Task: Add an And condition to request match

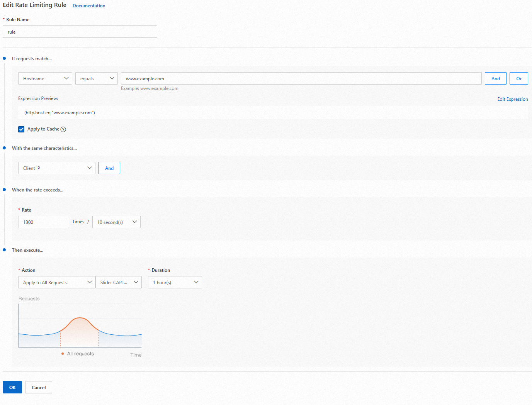Action: 495,78
